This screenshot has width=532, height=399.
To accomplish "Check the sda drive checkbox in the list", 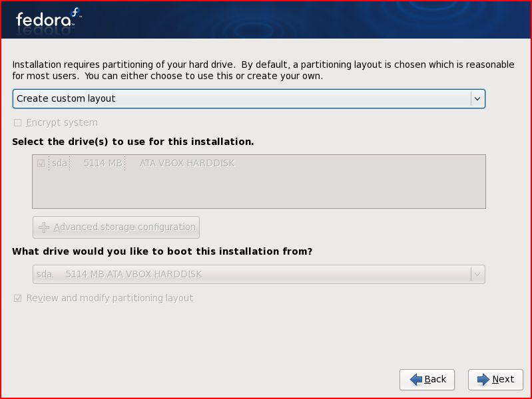I will click(x=41, y=164).
